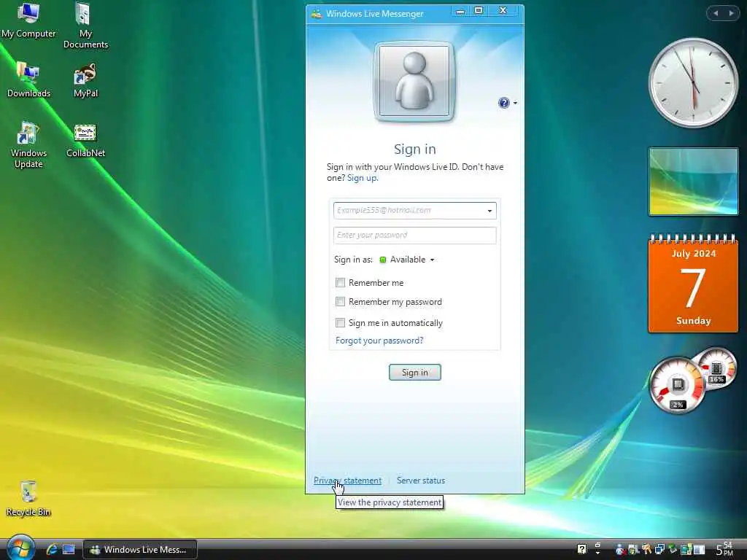Image resolution: width=747 pixels, height=560 pixels.
Task: Click the safely remove hardware tray icon
Action: point(673,548)
